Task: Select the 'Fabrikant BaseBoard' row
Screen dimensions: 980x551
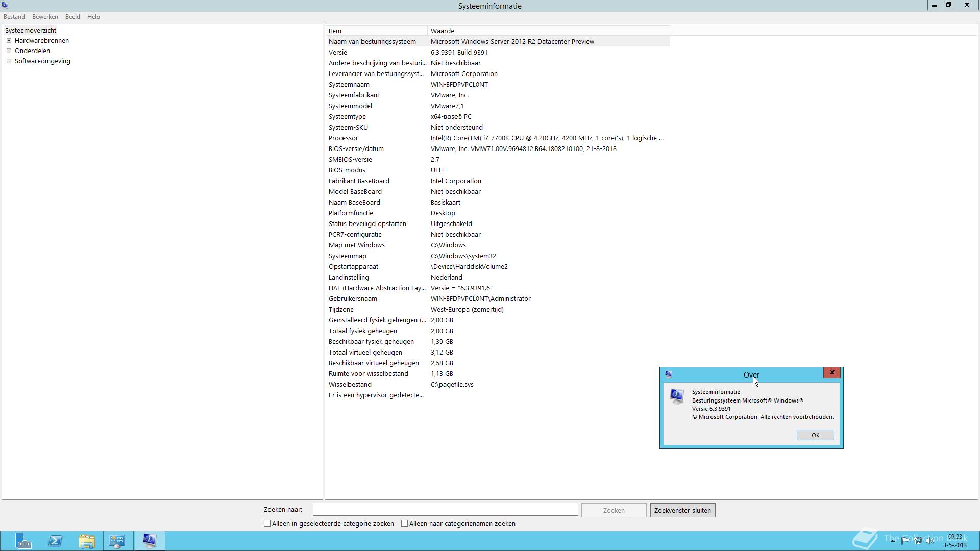Action: pyautogui.click(x=498, y=181)
